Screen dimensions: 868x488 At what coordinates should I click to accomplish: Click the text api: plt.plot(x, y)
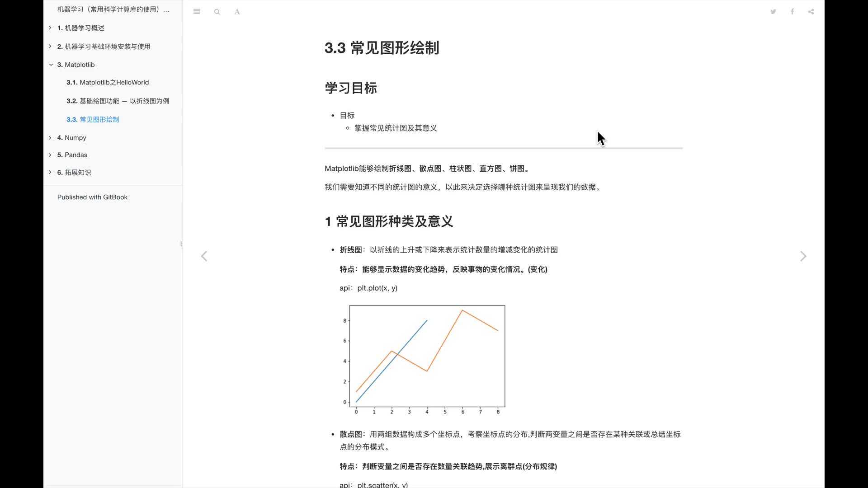click(x=368, y=288)
